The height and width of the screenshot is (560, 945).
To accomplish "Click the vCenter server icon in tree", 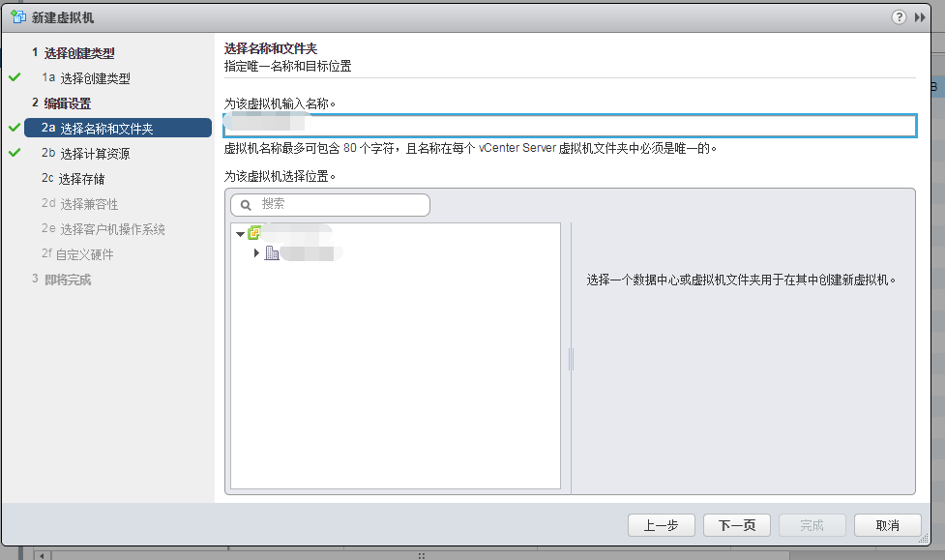I will 254,233.
